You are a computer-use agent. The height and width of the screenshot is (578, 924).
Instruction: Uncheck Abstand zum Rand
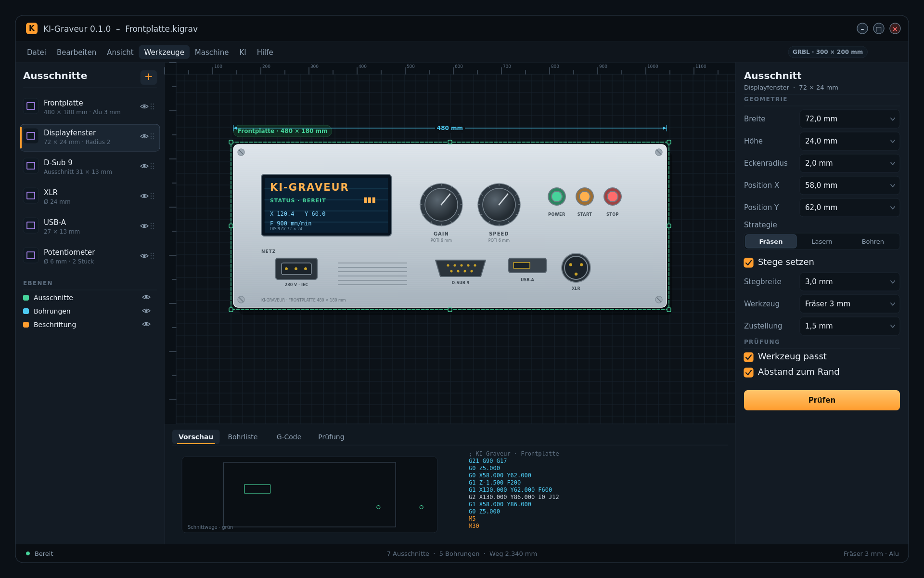[x=748, y=372]
